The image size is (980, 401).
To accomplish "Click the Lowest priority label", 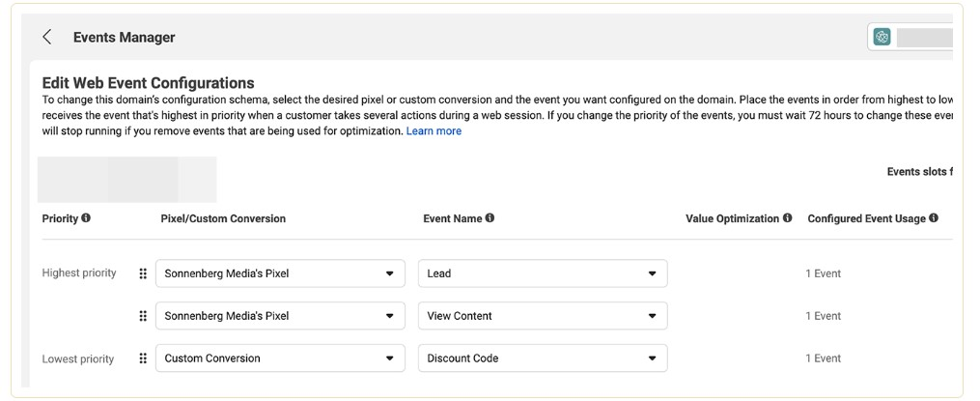I will click(x=78, y=359).
